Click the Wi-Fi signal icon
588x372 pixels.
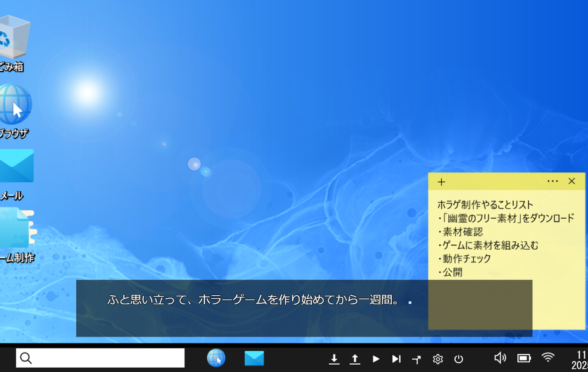point(548,357)
